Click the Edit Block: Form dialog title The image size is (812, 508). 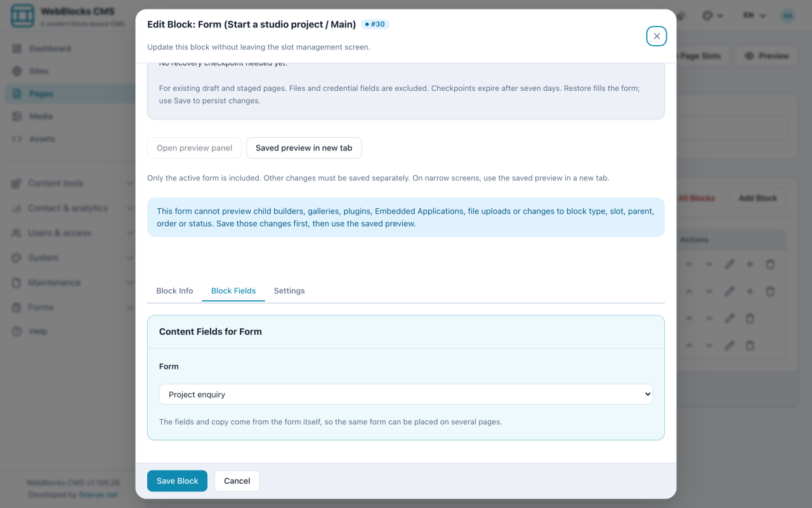251,24
